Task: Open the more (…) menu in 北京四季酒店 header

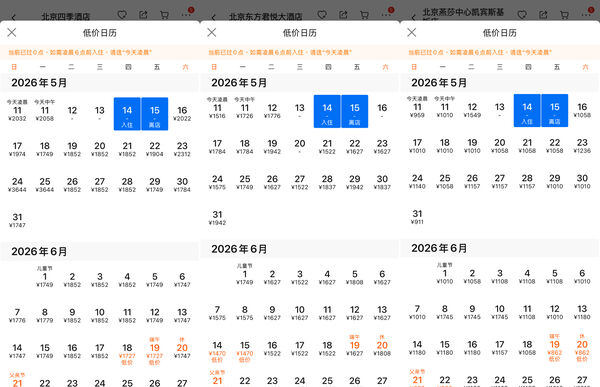Action: [186, 15]
